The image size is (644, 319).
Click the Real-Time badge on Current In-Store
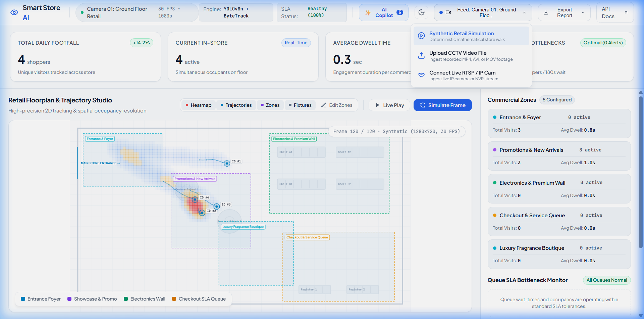(296, 43)
